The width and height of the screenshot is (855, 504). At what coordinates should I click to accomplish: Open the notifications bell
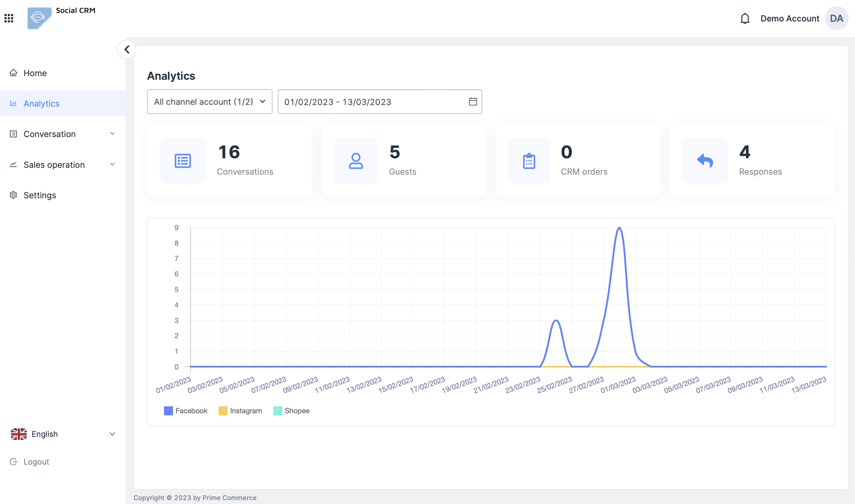click(744, 18)
